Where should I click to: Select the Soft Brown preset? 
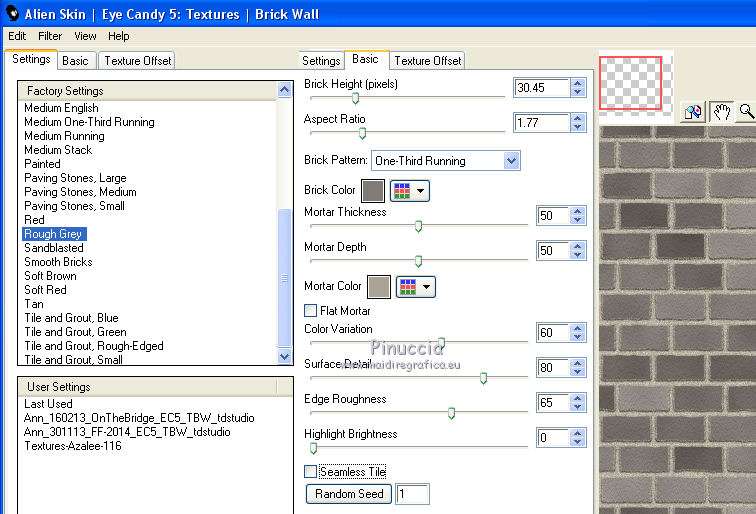(50, 275)
